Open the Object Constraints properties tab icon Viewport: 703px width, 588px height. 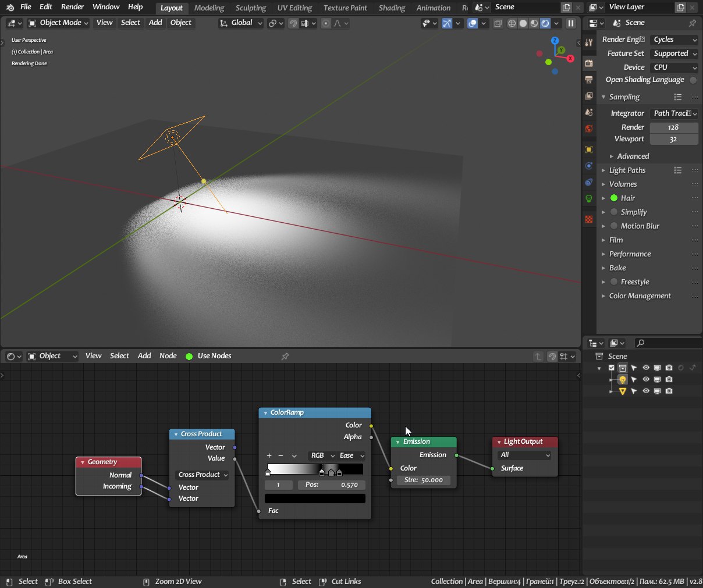click(x=589, y=182)
